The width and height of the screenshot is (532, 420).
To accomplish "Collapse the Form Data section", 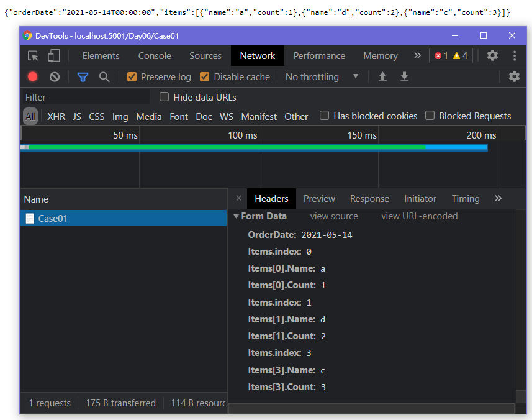I will (236, 216).
